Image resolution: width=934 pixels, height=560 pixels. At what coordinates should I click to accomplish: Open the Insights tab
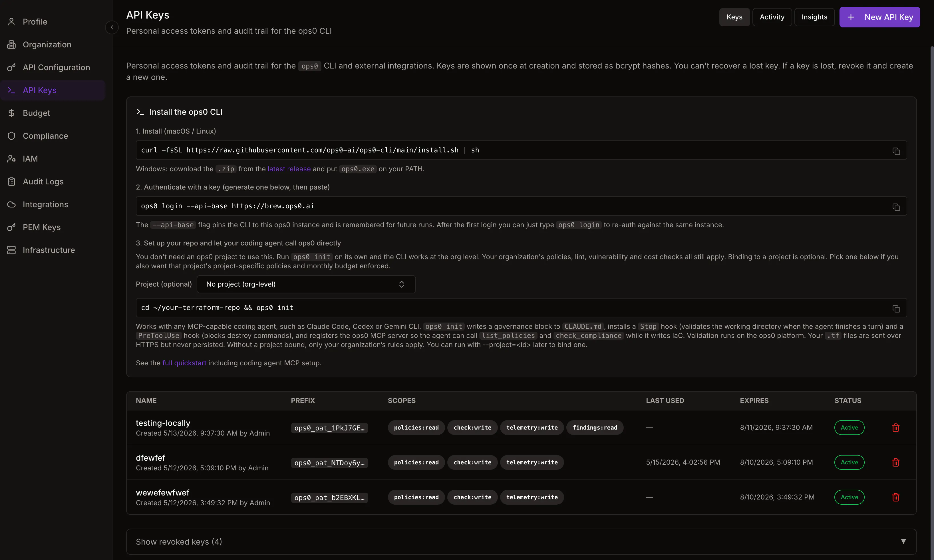click(x=814, y=17)
